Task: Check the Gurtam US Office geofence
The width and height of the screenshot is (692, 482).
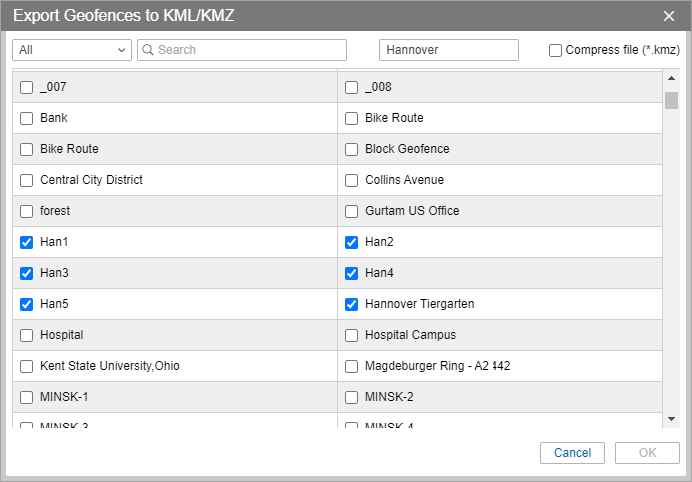Action: (x=352, y=211)
